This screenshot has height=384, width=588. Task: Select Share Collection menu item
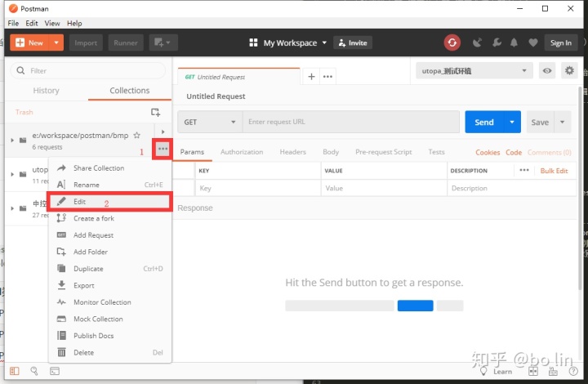(x=110, y=168)
